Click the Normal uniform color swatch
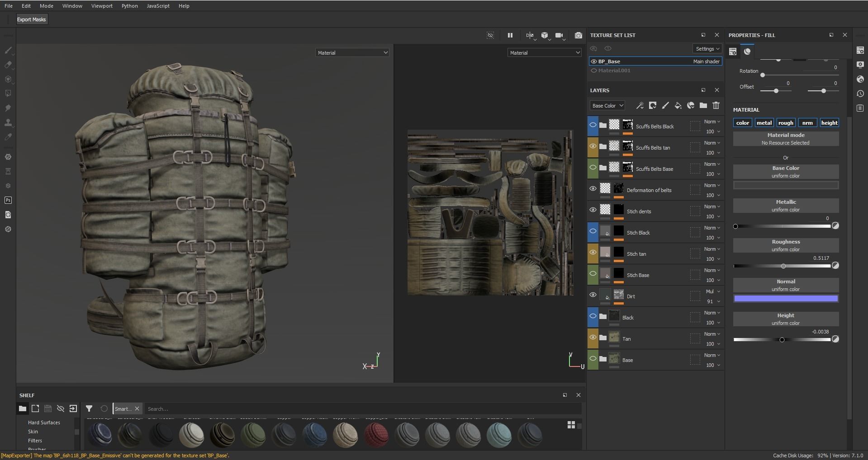Image resolution: width=868 pixels, height=460 pixels. click(x=786, y=299)
